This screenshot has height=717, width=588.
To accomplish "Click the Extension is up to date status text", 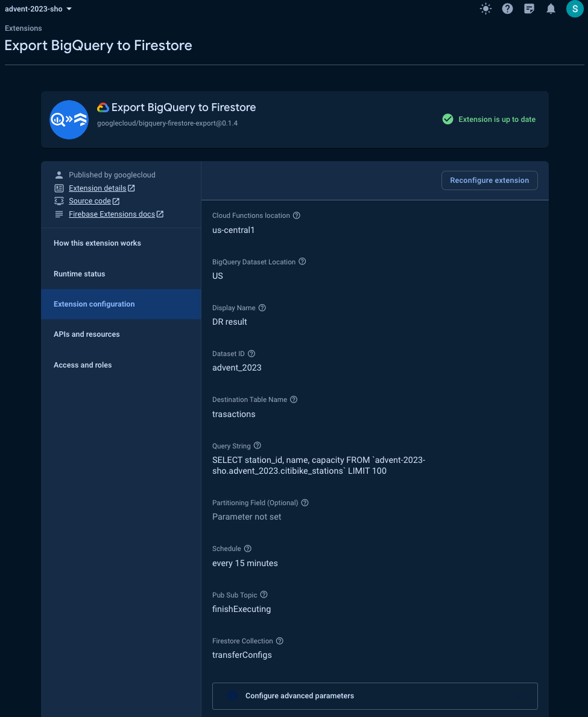I will click(x=497, y=119).
